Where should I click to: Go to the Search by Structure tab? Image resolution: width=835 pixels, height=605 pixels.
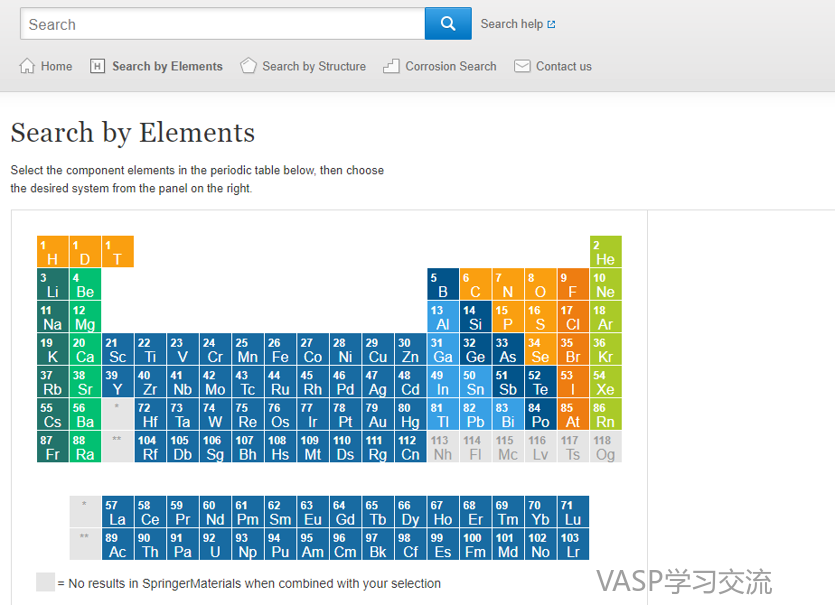(313, 66)
